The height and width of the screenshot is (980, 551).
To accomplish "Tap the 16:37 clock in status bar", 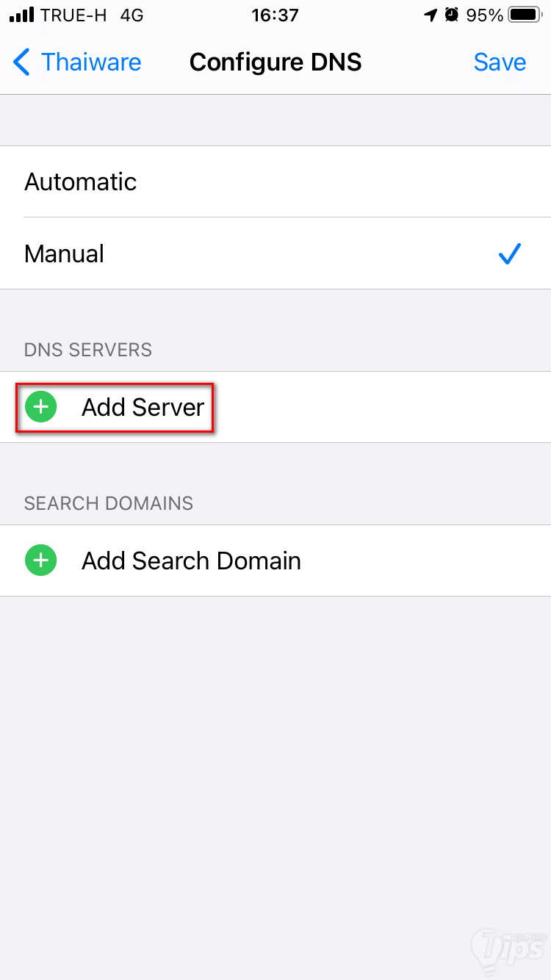I will (275, 15).
